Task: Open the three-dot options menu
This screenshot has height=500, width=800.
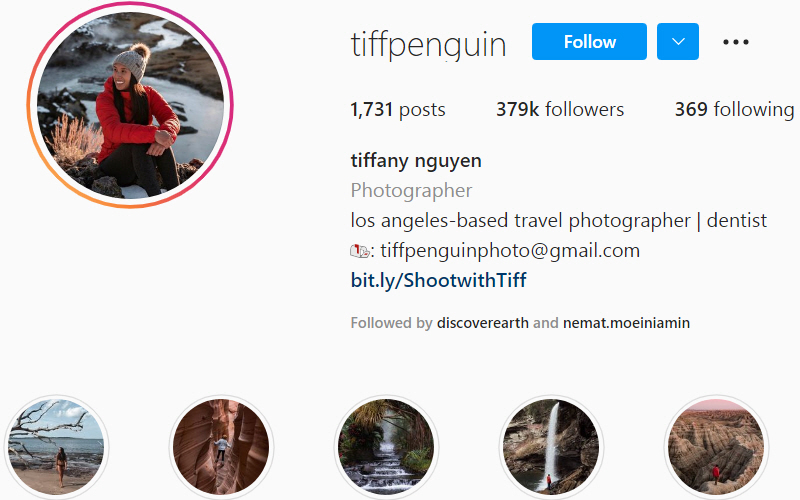Action: (x=736, y=42)
